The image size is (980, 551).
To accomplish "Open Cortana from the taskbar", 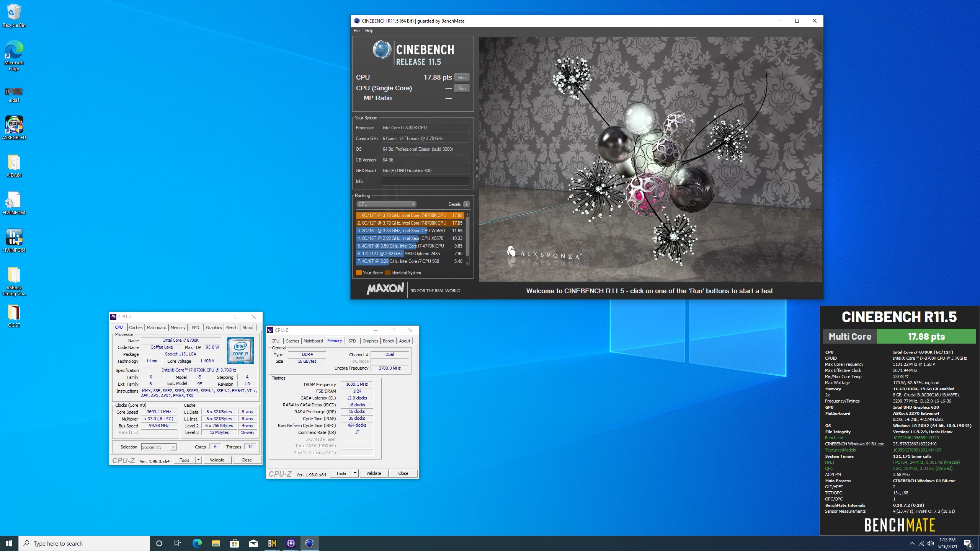I will [159, 543].
